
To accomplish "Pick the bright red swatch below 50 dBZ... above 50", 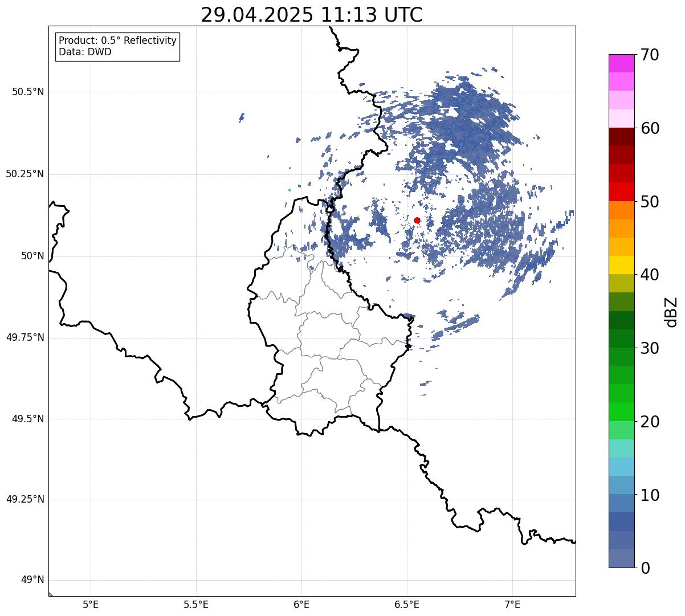I will coord(622,192).
